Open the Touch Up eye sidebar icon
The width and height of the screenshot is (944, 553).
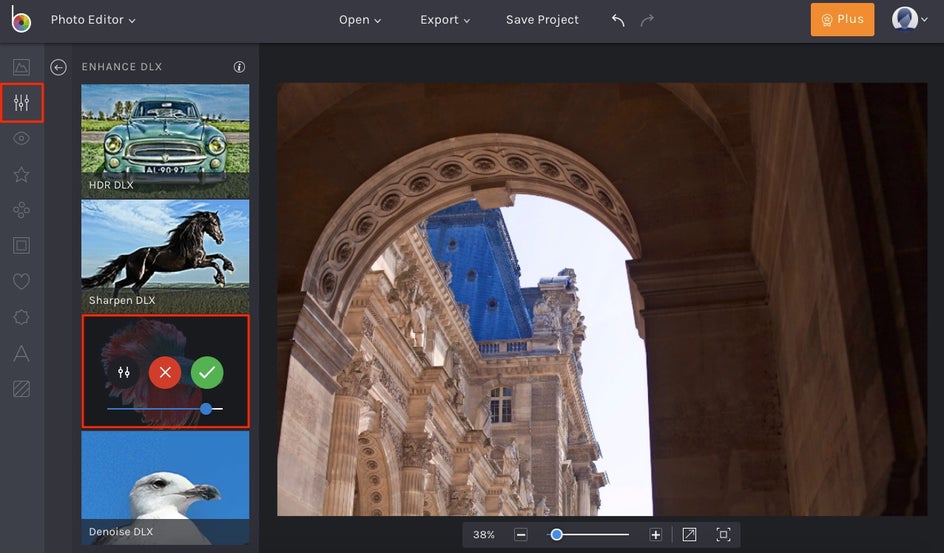[21, 138]
